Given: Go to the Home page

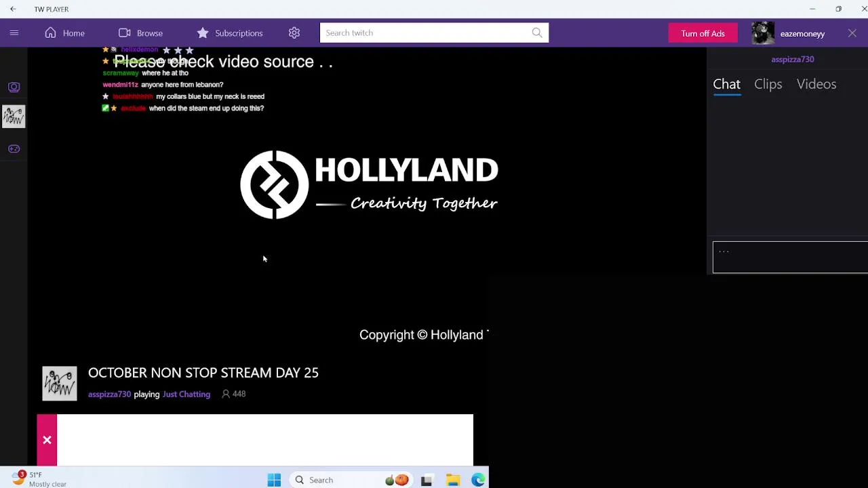Looking at the screenshot, I should (65, 33).
